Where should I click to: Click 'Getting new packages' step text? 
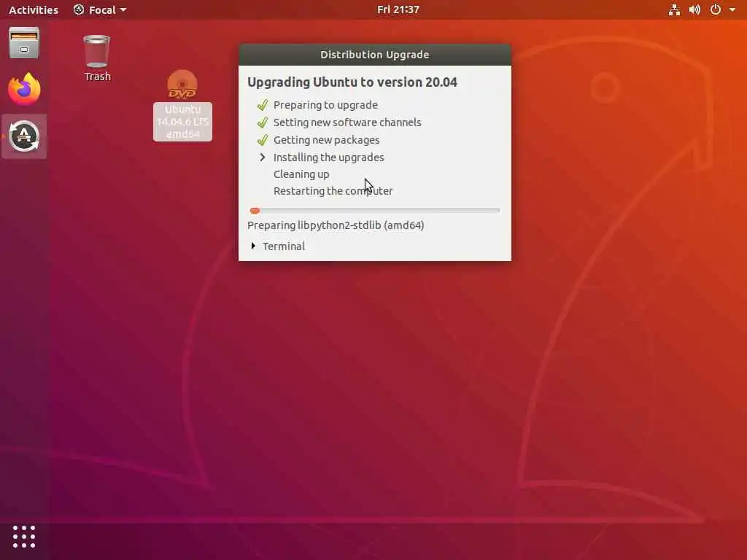click(x=326, y=140)
